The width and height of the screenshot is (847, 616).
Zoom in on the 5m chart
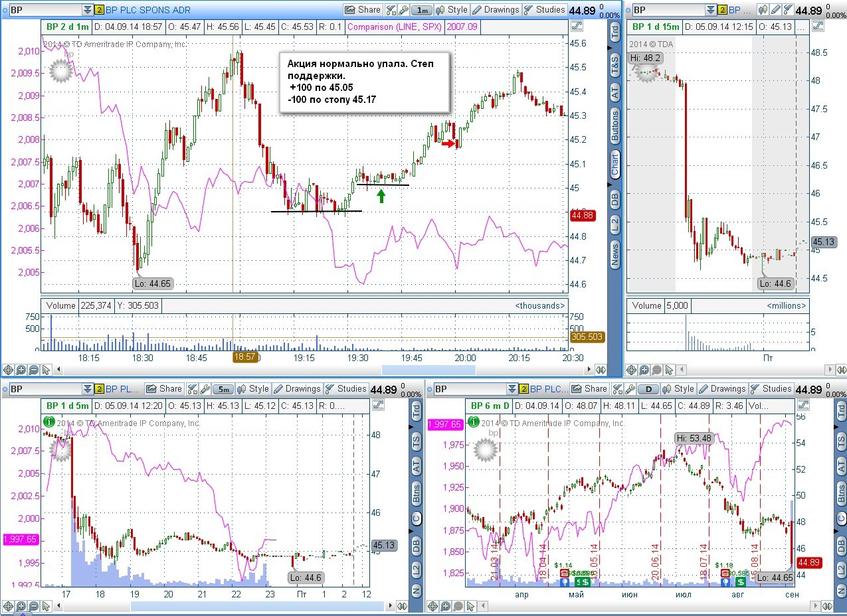coord(21,606)
